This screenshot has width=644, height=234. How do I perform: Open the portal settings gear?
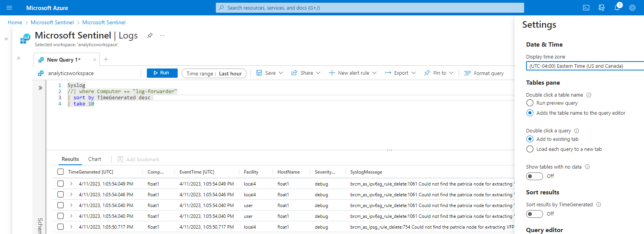pos(632,8)
